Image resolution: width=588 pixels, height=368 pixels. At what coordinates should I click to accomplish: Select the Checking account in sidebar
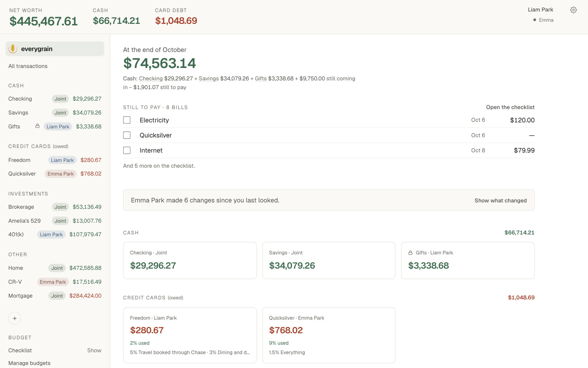click(55, 99)
